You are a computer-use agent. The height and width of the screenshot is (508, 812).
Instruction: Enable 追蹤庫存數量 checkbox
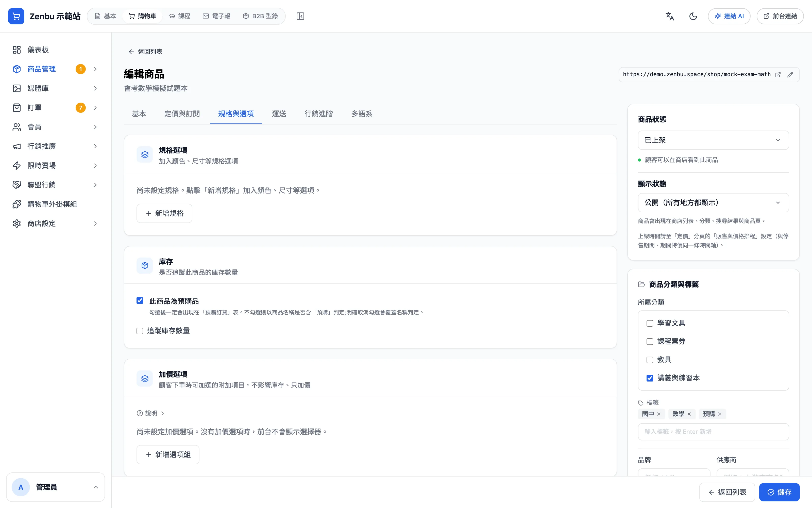[140, 331]
